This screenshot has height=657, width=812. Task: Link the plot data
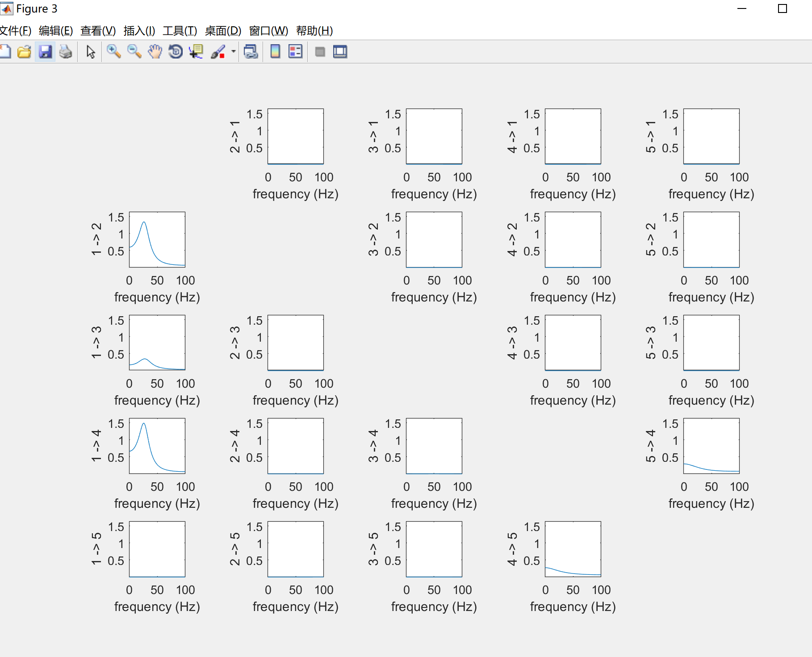click(x=251, y=51)
